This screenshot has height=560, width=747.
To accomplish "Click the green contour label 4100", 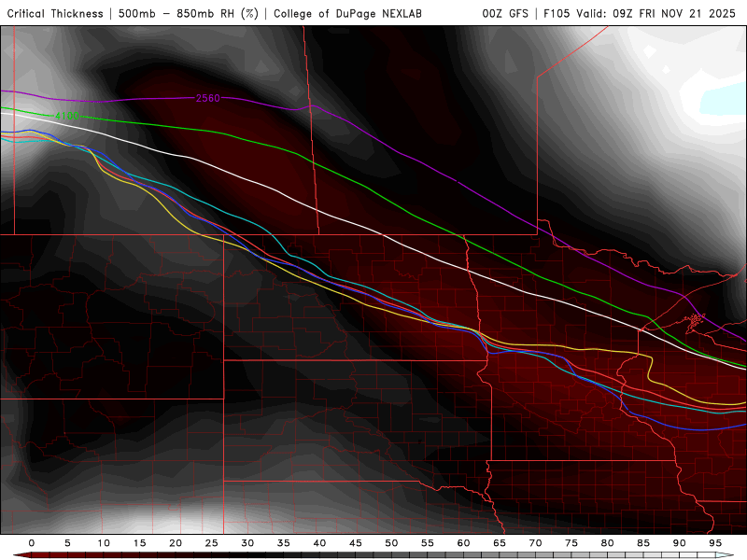I will (67, 116).
